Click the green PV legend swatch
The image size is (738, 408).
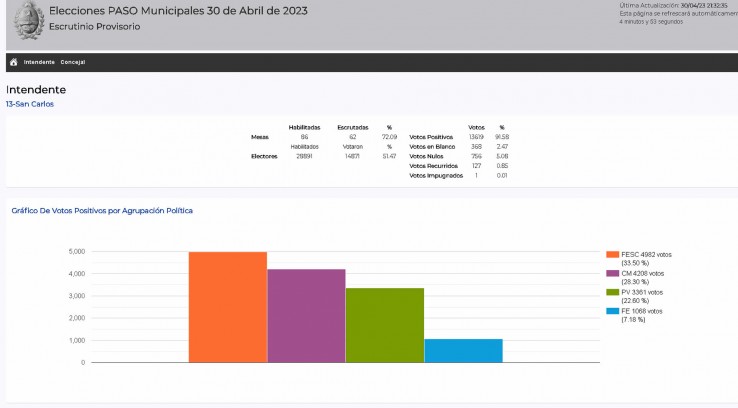612,292
